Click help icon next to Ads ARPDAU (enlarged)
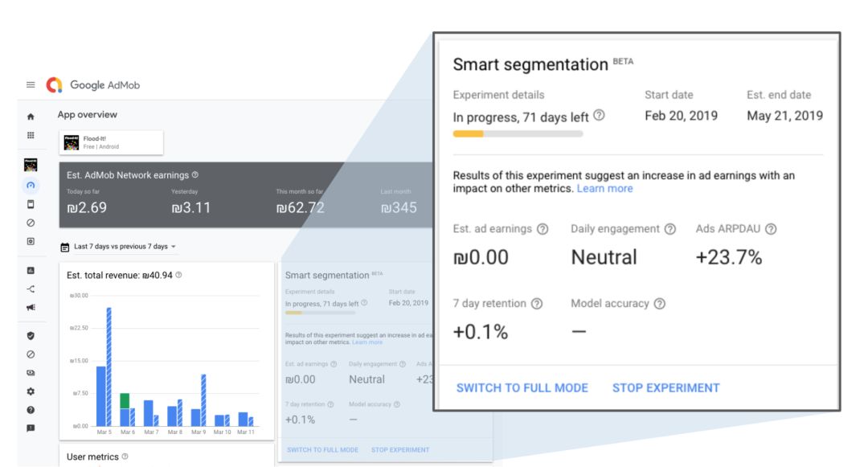868x467 pixels. 771,229
